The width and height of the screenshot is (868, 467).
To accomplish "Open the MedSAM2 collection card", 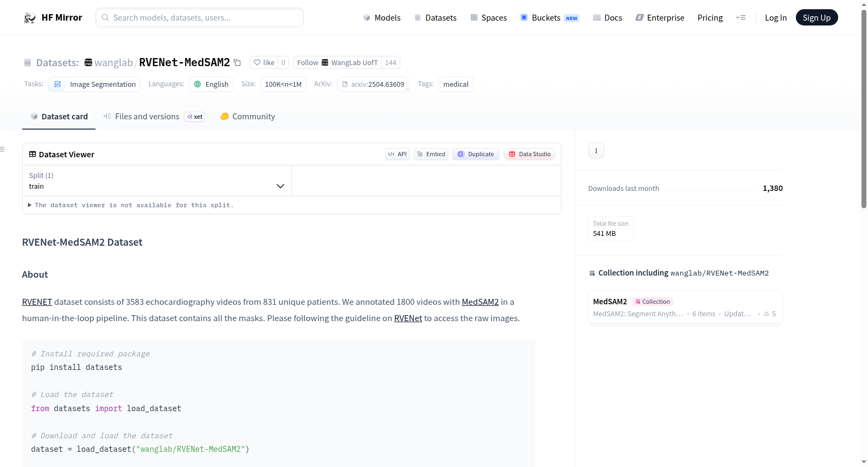I will tap(685, 307).
